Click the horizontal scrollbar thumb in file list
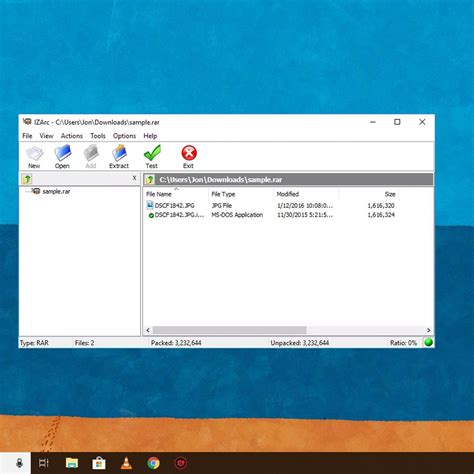The width and height of the screenshot is (474, 474). [229, 330]
